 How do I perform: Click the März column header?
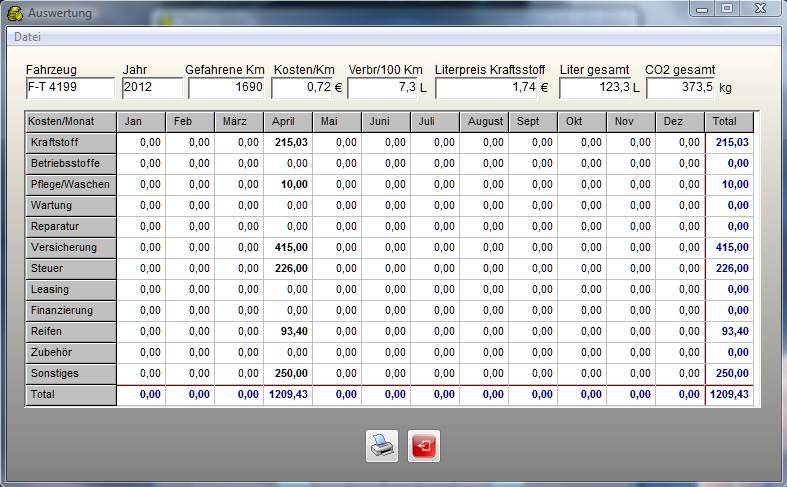point(239,122)
